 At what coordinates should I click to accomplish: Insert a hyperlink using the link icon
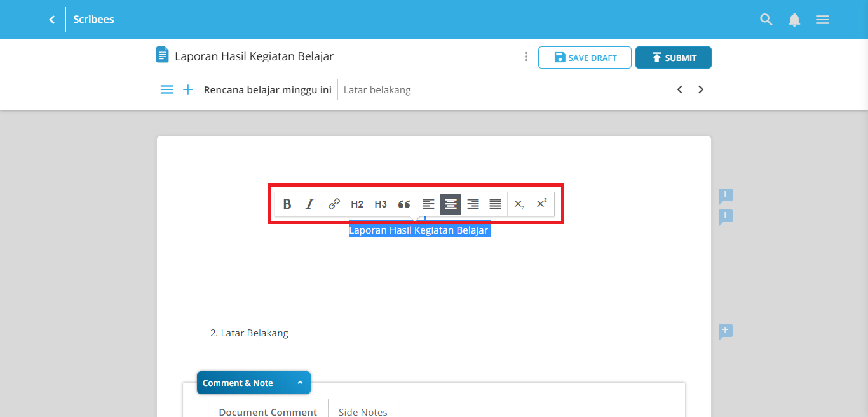pyautogui.click(x=333, y=204)
